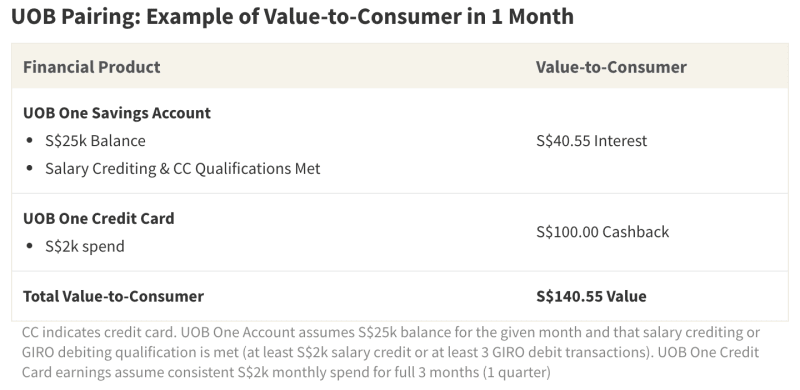Click the bullet before S$25k Balance
Screen dimensions: 800x390
point(30,141)
